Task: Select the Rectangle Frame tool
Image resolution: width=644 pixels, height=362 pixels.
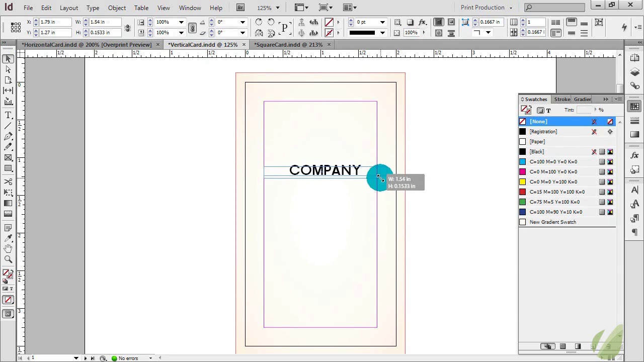Action: 8,157
